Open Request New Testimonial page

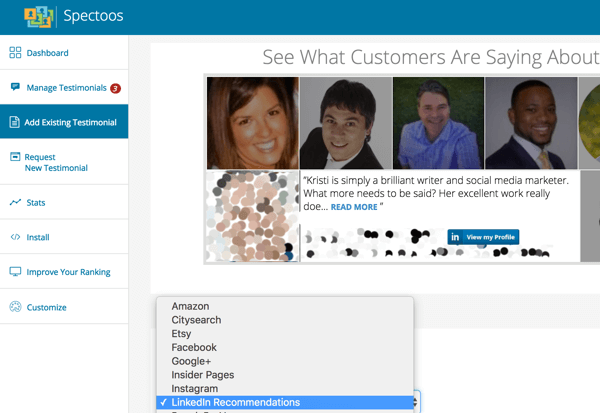point(56,162)
